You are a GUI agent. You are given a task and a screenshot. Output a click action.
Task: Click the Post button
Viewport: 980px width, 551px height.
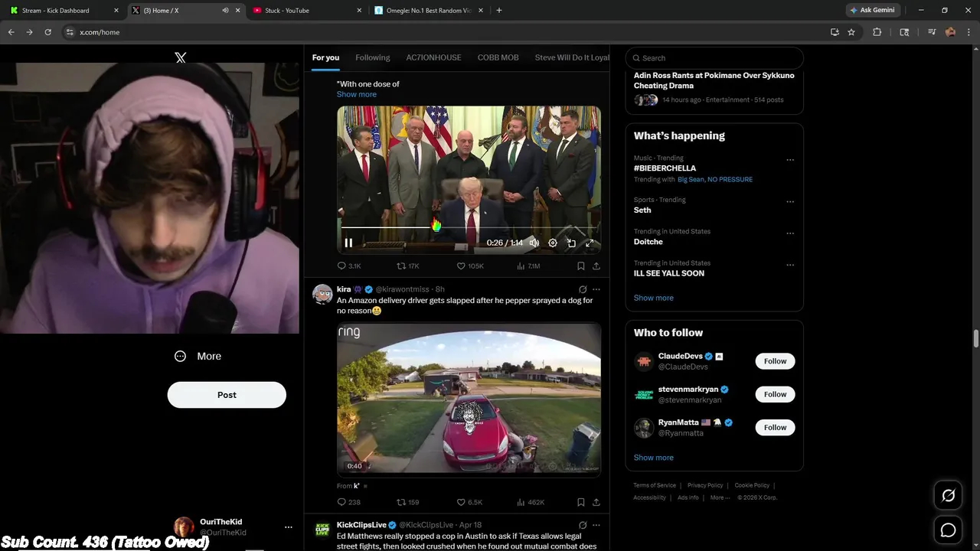tap(227, 395)
